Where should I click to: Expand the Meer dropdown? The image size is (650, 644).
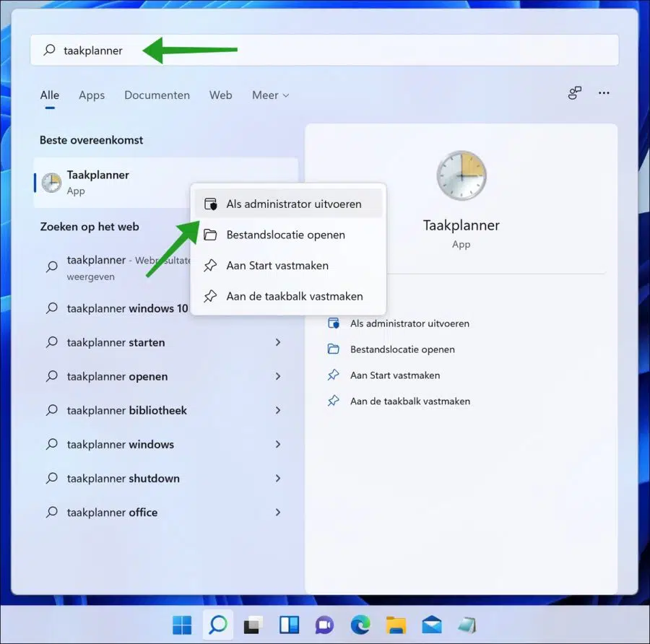pyautogui.click(x=270, y=95)
